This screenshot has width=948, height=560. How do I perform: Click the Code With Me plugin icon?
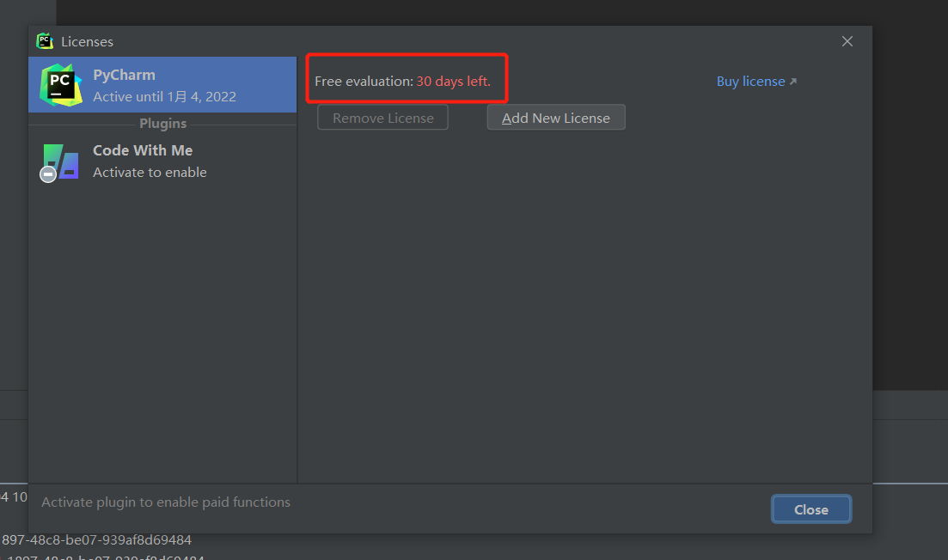[x=59, y=162]
